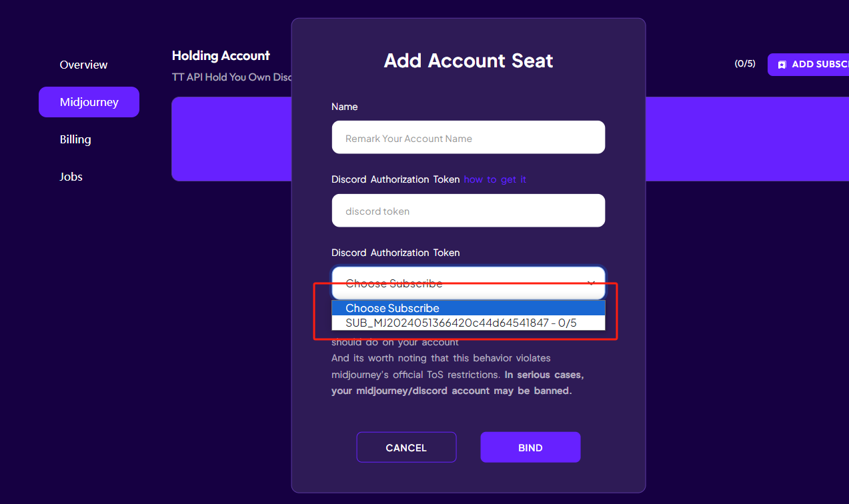
Task: Click the TT API Hold You Own Discord text
Action: coord(232,77)
